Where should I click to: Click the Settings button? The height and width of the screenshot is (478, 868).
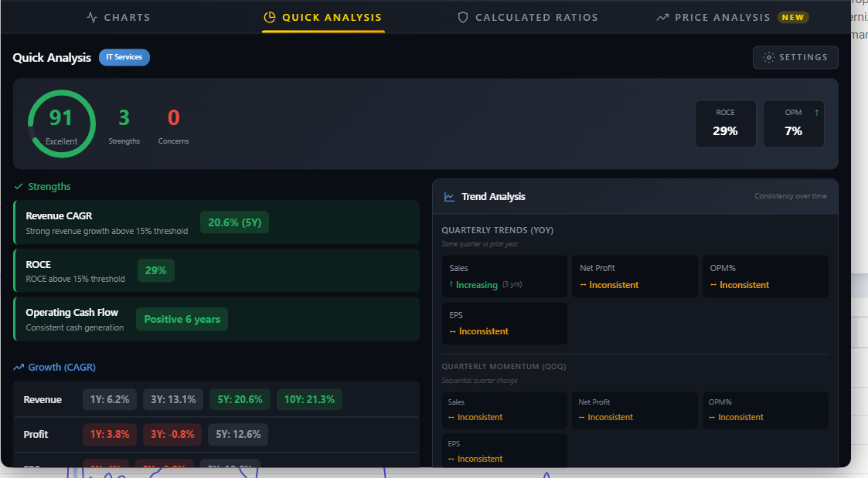tap(795, 57)
